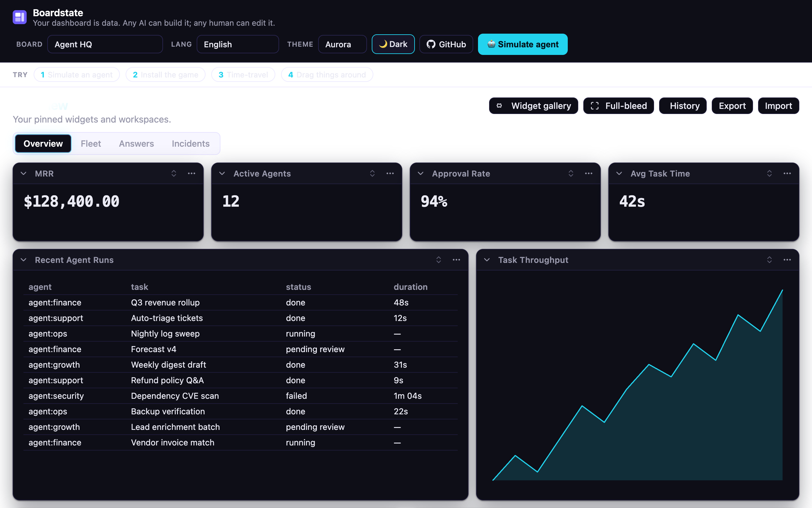812x508 pixels.
Task: Select the Auto-triage tickets row
Action: pos(240,318)
